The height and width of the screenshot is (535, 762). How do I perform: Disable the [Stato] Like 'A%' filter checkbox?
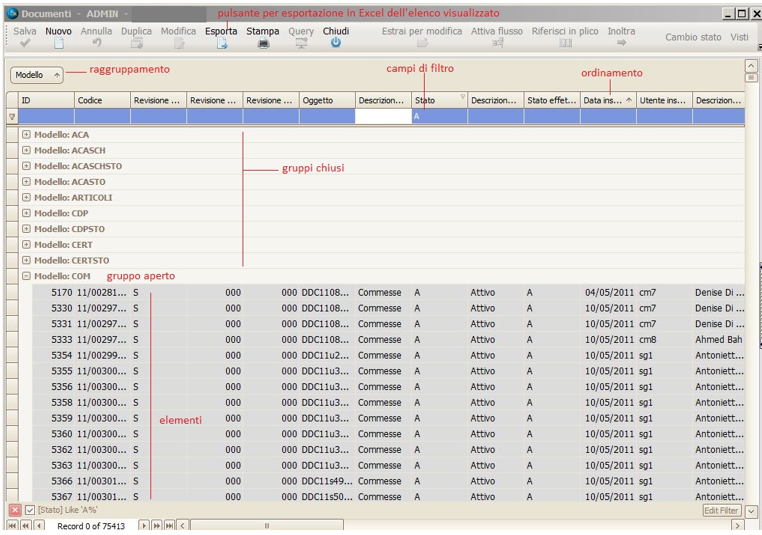click(30, 511)
